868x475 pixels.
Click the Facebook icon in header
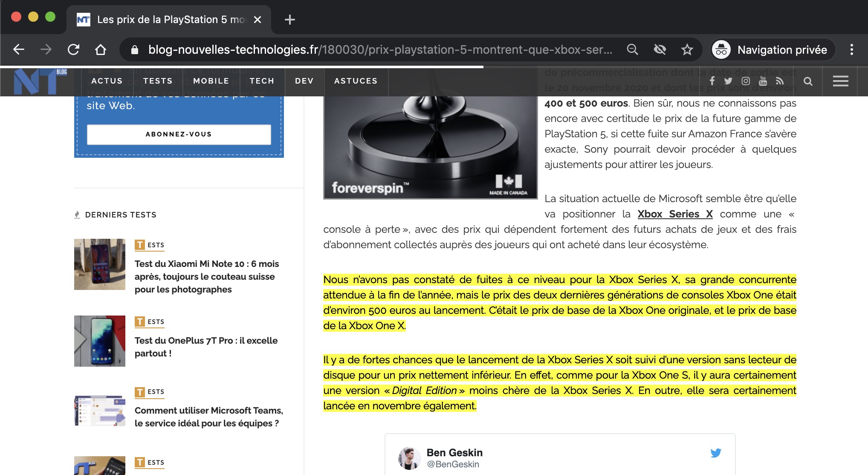712,81
